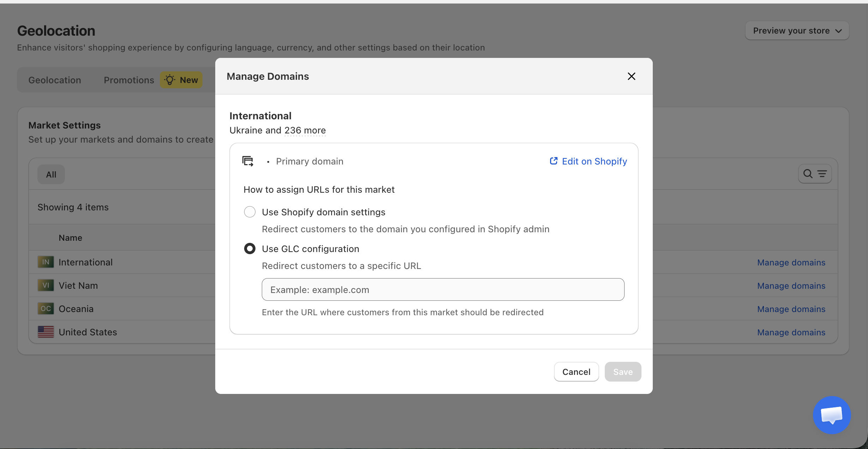The width and height of the screenshot is (868, 449).
Task: Click the OC badge for Oceania
Action: point(46,309)
